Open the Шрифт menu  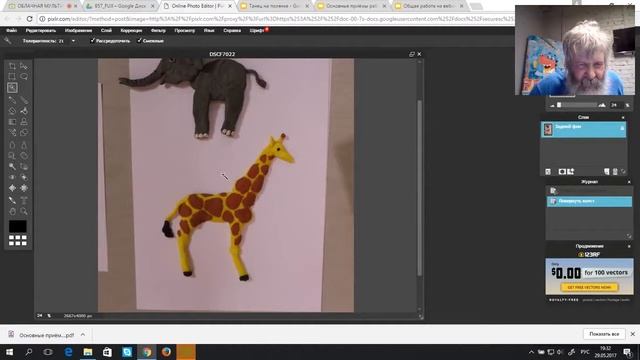coord(257,31)
